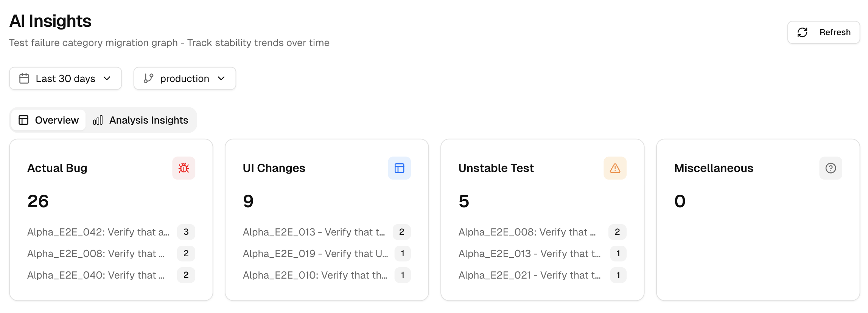This screenshot has height=313, width=868.
Task: Click the count badge on Alpha_E2E_008
Action: (186, 254)
